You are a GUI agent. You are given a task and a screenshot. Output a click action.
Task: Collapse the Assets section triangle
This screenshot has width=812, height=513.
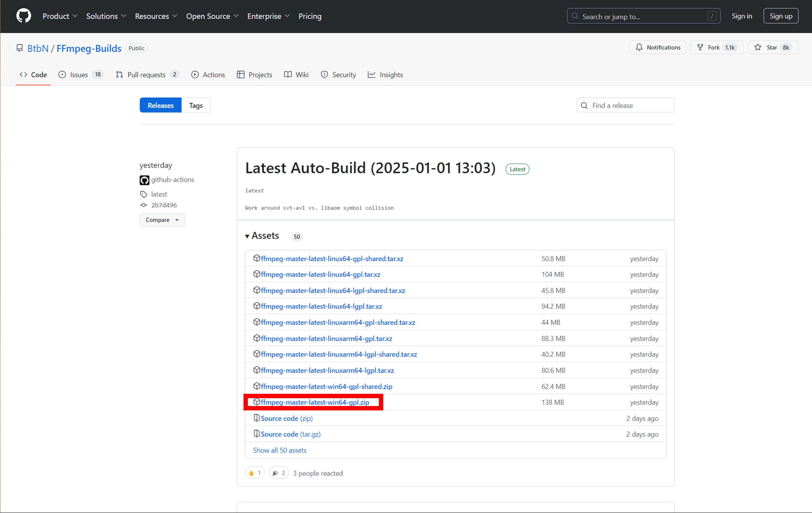(x=247, y=236)
